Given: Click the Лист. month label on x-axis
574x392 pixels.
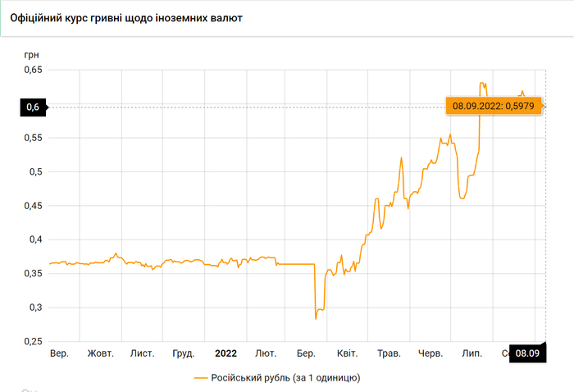Looking at the screenshot, I should [x=142, y=353].
